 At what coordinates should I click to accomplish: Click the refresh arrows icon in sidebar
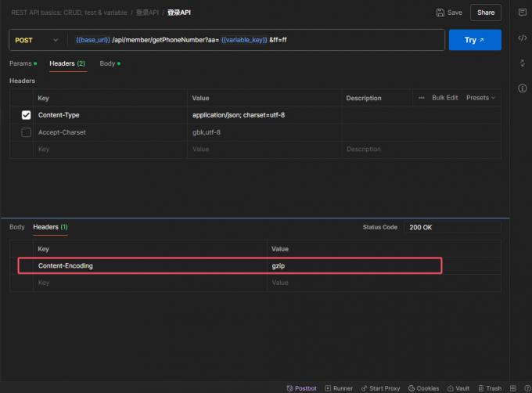[x=522, y=63]
